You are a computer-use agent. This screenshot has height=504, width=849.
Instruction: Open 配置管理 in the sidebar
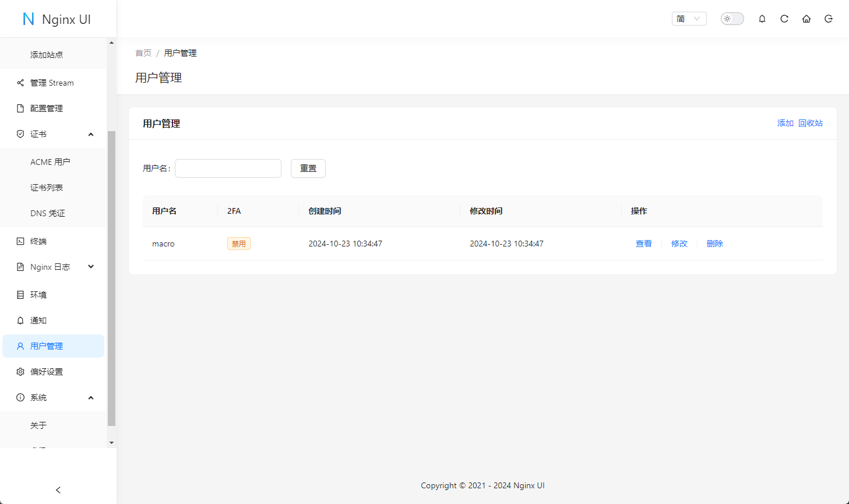[47, 108]
